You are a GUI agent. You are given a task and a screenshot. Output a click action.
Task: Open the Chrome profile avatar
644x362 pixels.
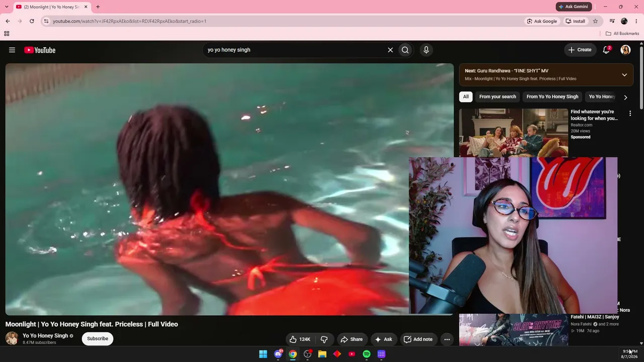click(624, 21)
